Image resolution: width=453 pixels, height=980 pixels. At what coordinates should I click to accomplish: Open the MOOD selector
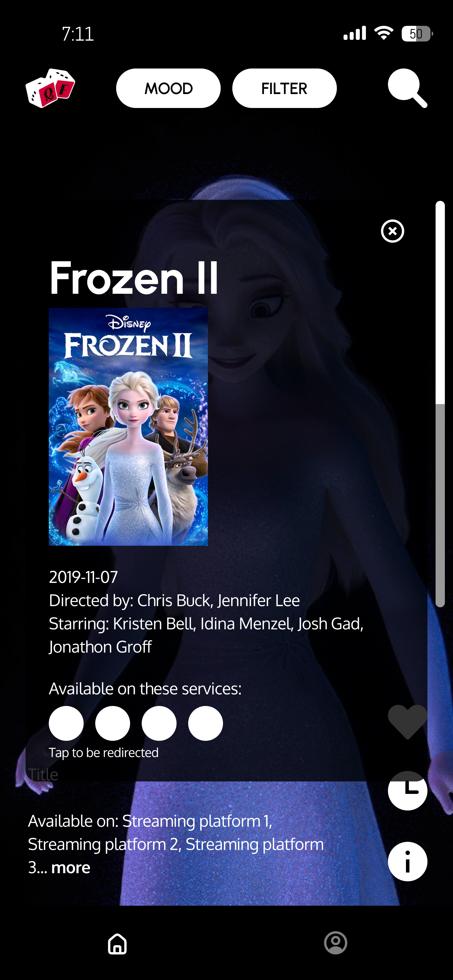click(168, 88)
